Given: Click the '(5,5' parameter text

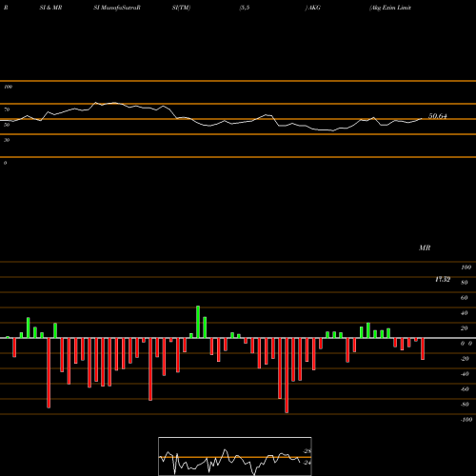Looking at the screenshot, I should [245, 8].
